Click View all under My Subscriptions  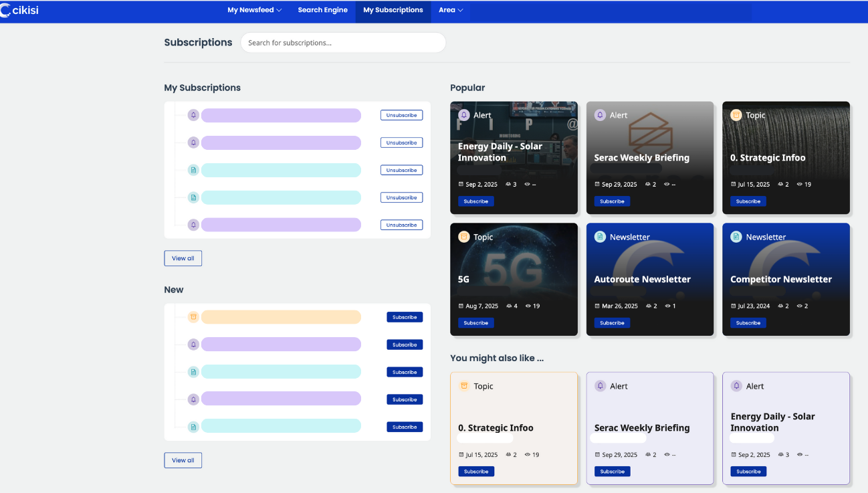pyautogui.click(x=183, y=258)
